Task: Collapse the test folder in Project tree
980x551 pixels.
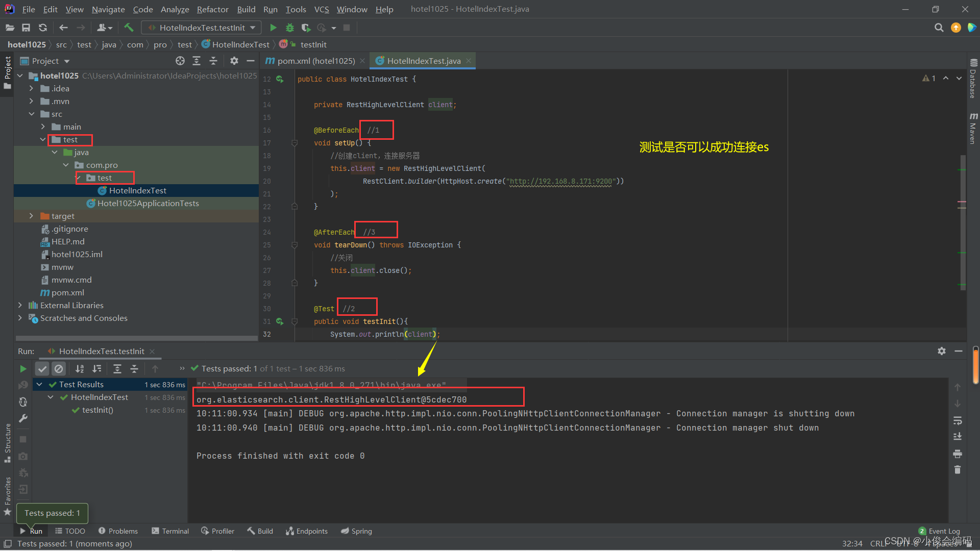Action: (43, 139)
